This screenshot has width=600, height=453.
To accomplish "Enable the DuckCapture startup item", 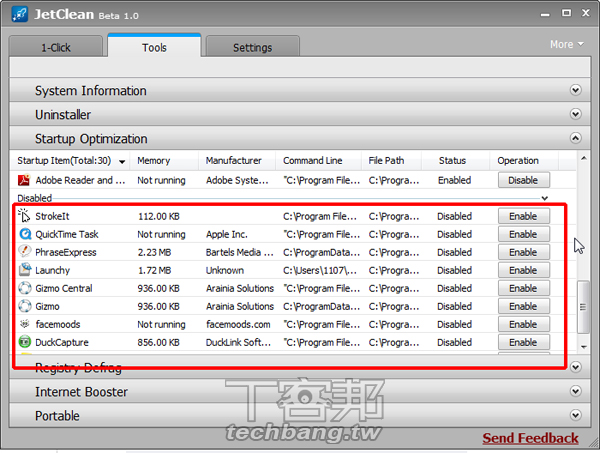I will (x=522, y=342).
